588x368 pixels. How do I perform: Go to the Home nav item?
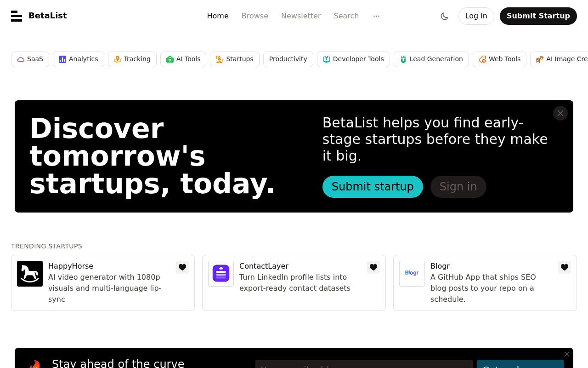pos(218,16)
